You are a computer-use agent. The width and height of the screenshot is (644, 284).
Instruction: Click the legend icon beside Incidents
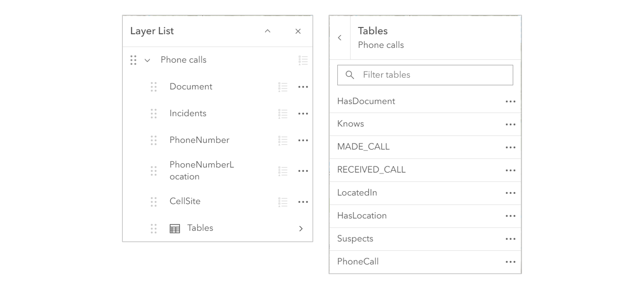282,113
